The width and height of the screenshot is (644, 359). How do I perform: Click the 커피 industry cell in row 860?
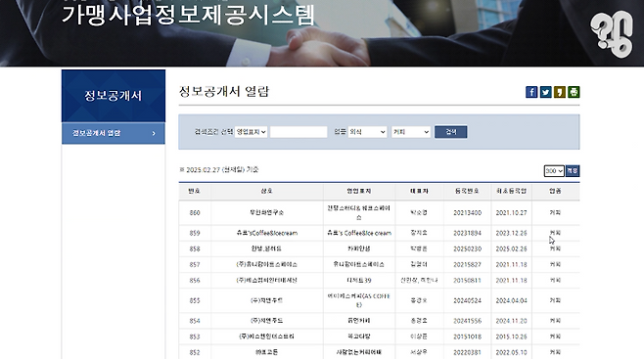555,213
